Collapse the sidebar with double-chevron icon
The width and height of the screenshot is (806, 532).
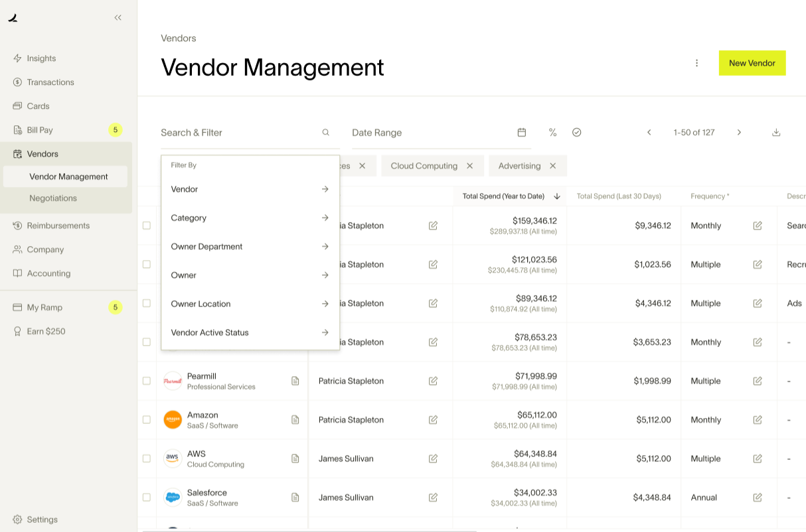[x=118, y=18]
